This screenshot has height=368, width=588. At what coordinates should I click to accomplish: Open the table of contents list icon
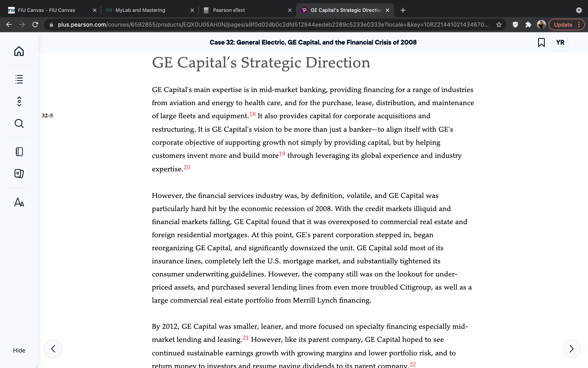coord(19,79)
